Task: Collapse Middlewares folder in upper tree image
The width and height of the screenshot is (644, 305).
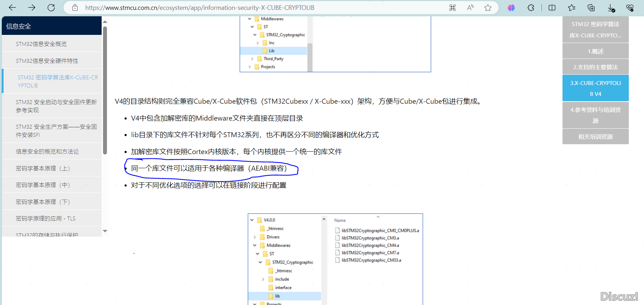Action: tap(249, 19)
